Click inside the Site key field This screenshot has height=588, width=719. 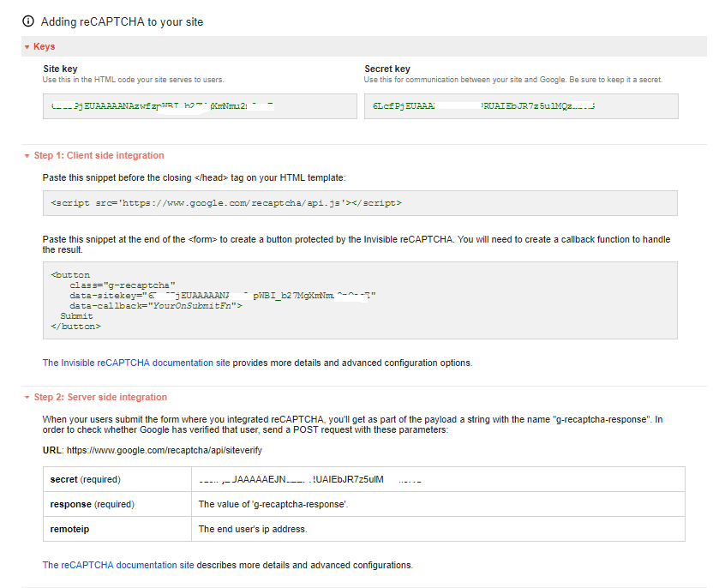199,106
